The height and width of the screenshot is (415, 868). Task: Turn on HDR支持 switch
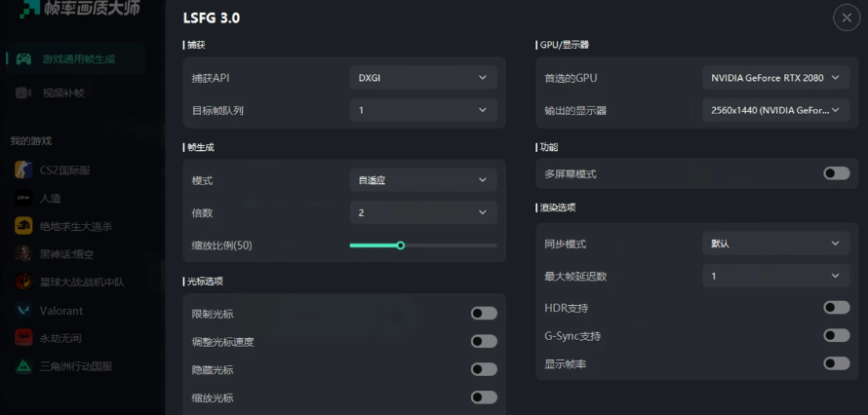[x=837, y=307]
